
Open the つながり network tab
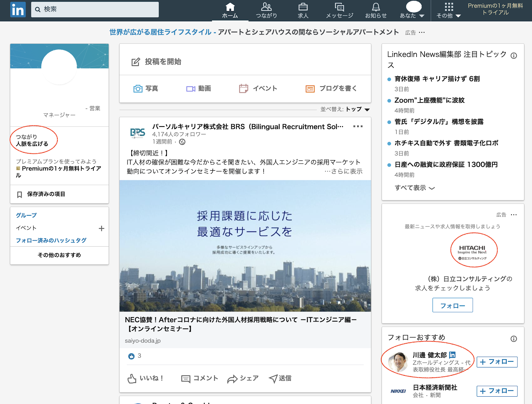[266, 11]
